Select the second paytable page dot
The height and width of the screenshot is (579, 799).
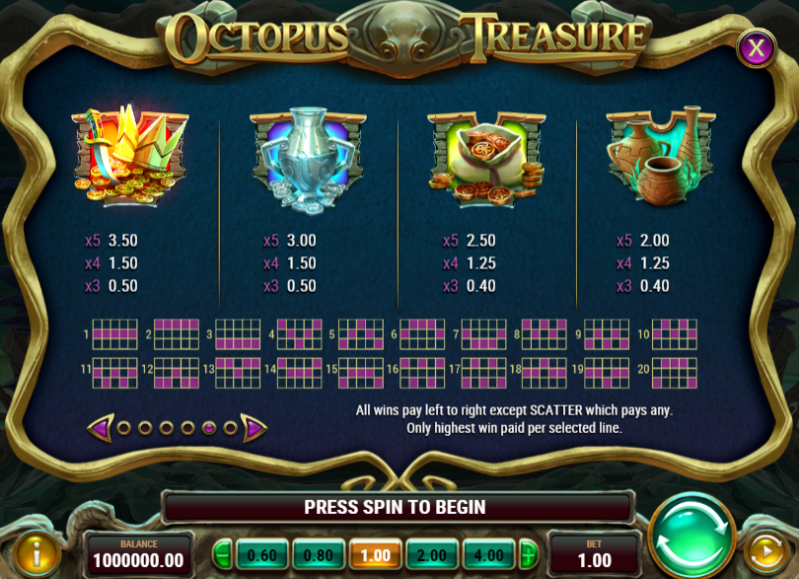click(145, 428)
